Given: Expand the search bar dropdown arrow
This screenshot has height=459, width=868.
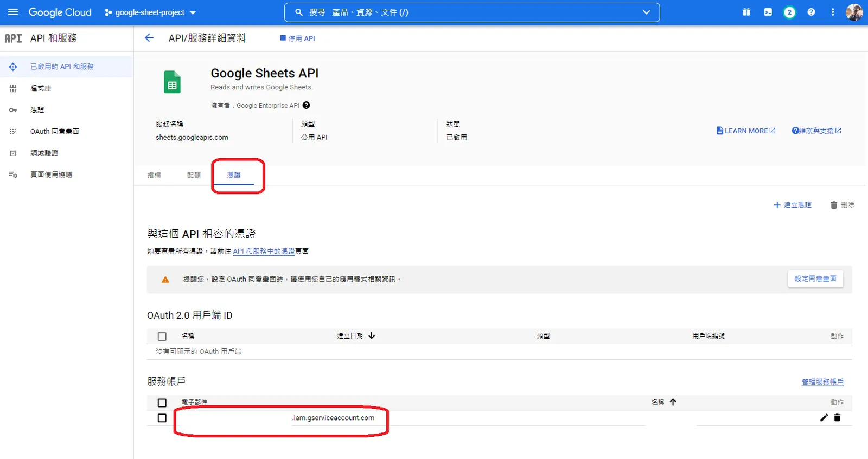Looking at the screenshot, I should pyautogui.click(x=646, y=12).
